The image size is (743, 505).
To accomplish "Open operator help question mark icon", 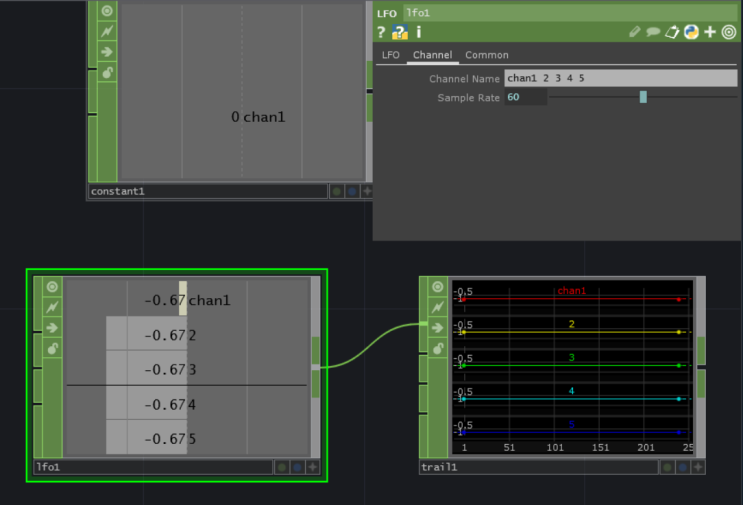I will [381, 32].
